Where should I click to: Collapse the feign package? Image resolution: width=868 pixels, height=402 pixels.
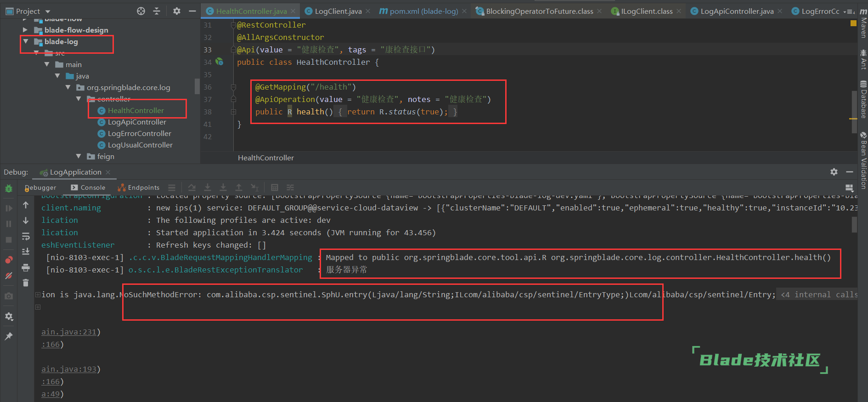coord(79,156)
